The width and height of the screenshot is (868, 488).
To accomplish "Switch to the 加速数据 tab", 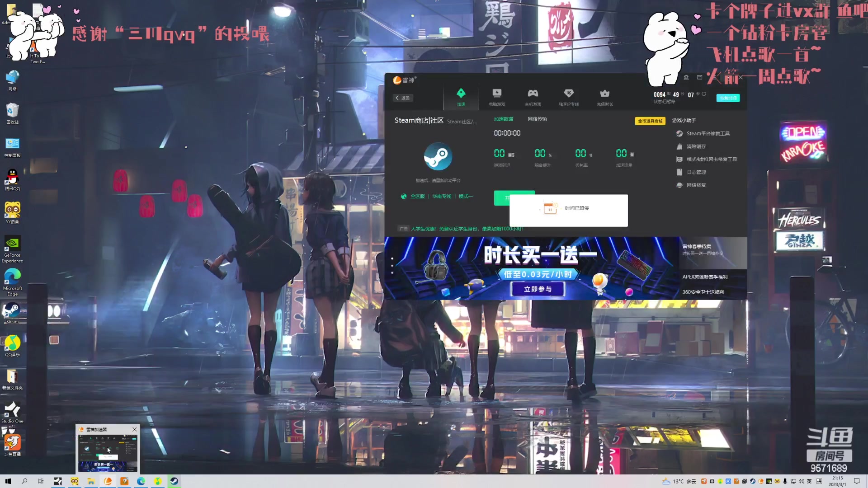I will click(503, 119).
